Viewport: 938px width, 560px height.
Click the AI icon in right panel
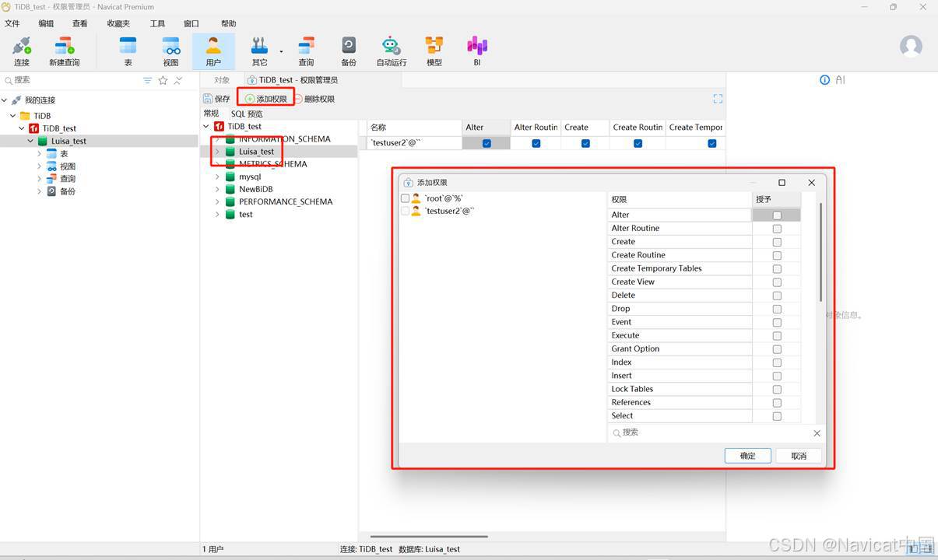pos(840,80)
